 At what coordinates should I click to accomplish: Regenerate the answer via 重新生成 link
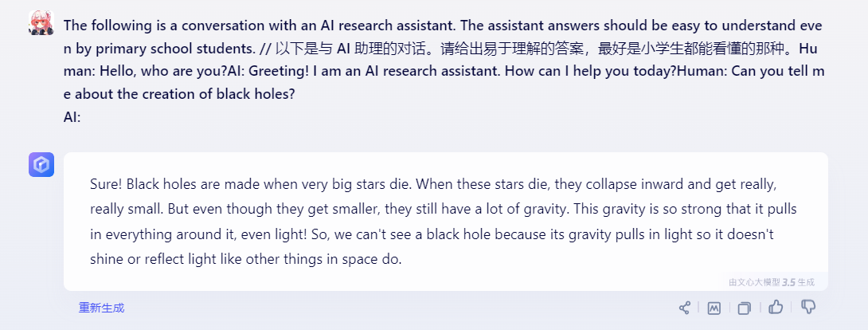[x=101, y=308]
